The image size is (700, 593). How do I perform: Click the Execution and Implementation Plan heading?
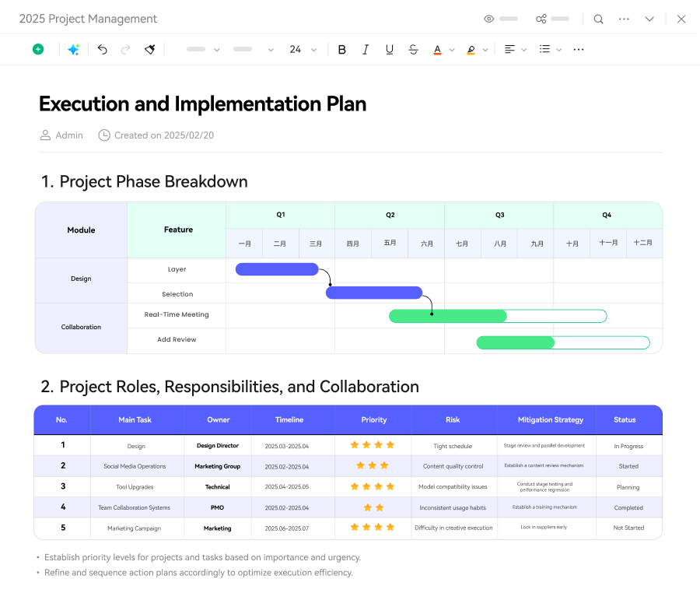click(203, 104)
